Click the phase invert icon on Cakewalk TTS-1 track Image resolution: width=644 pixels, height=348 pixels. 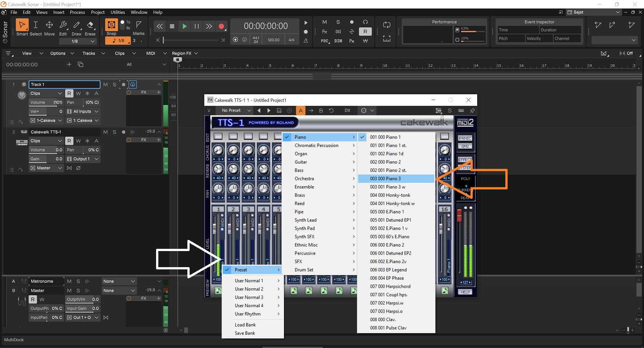click(78, 168)
